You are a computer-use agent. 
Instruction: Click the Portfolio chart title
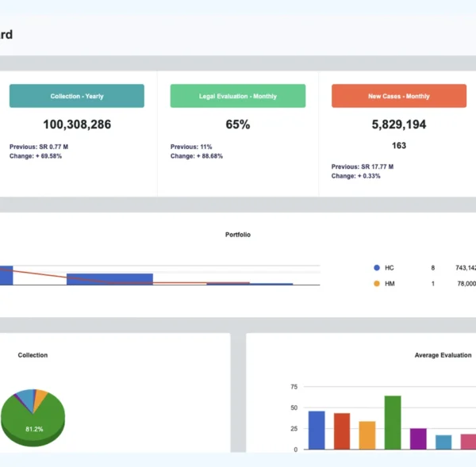click(x=238, y=235)
